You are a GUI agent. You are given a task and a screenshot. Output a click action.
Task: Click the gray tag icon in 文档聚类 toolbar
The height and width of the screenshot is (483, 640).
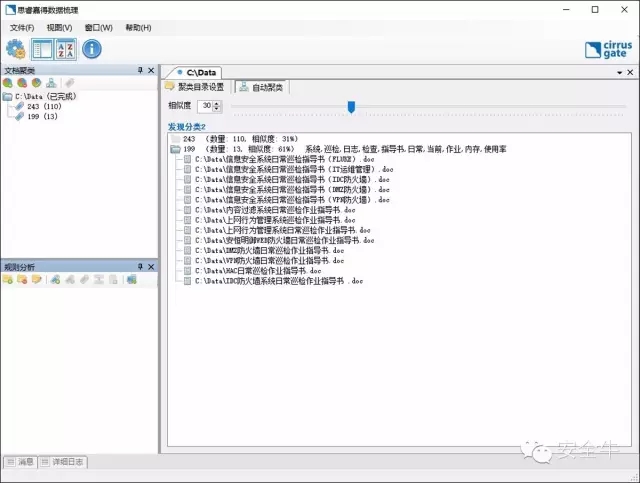[69, 83]
